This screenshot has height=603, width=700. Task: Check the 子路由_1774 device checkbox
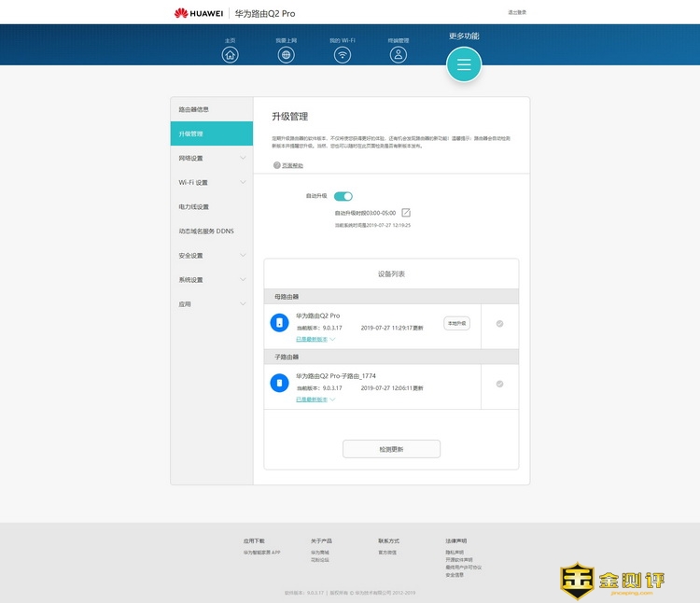[500, 384]
